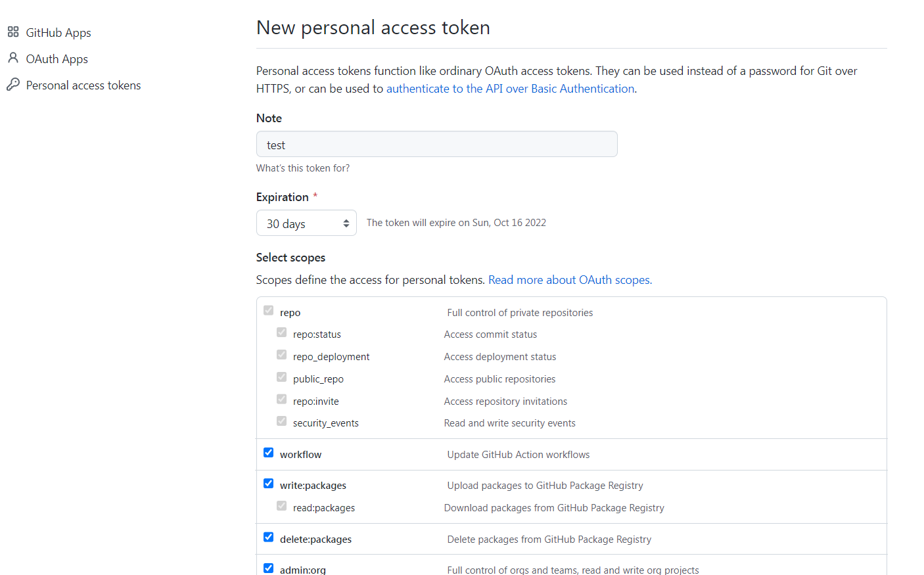Viewport: 924px width, 575px height.
Task: Click the Note text field
Action: 436,145
